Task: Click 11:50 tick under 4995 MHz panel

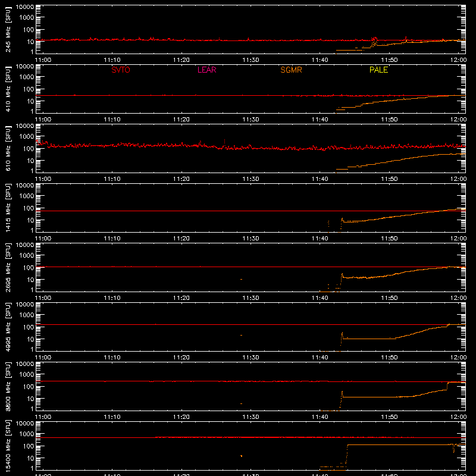Action: coord(389,358)
